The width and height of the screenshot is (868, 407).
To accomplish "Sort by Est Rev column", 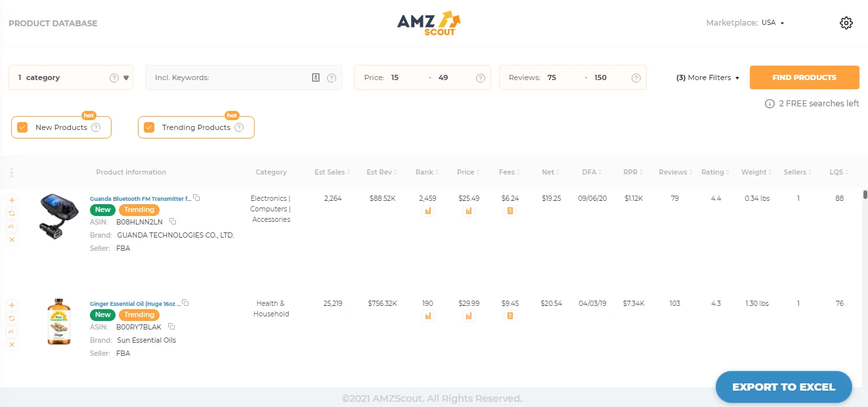I will click(381, 172).
